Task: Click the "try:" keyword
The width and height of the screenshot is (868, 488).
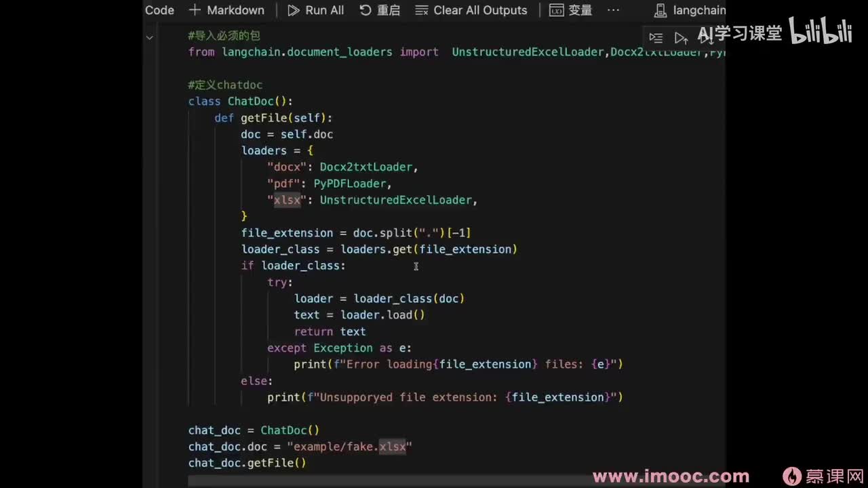Action: click(280, 282)
